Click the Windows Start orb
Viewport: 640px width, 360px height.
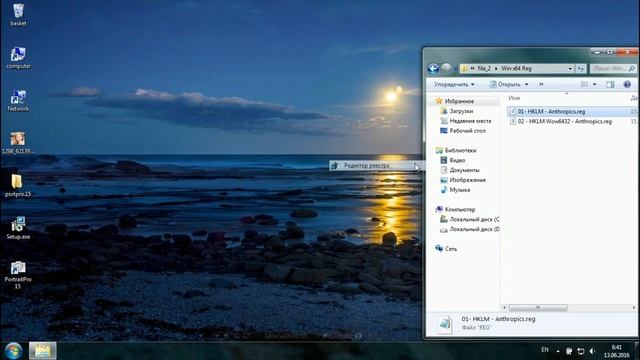pos(13,351)
